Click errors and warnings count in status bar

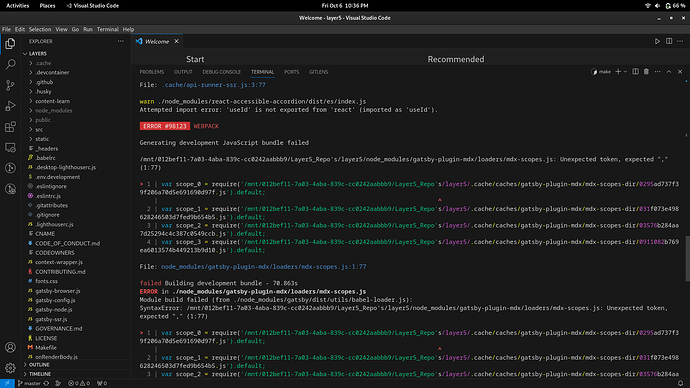click(79, 384)
